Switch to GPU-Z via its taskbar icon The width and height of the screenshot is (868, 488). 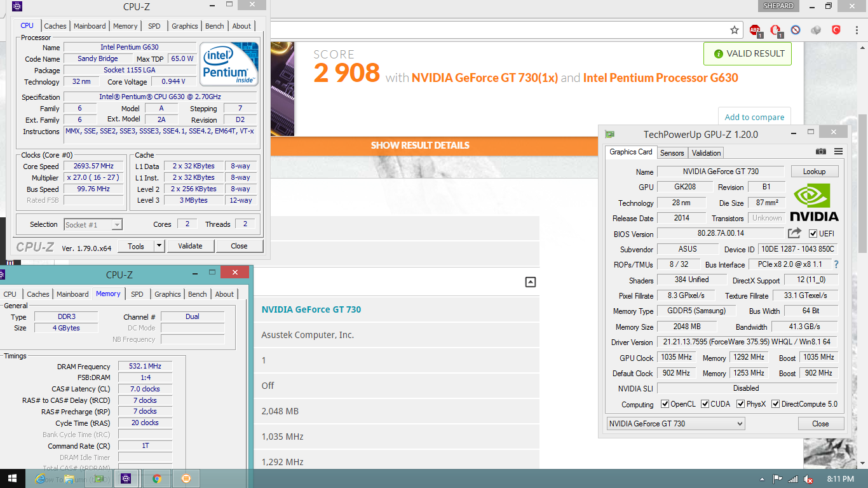pos(98,478)
